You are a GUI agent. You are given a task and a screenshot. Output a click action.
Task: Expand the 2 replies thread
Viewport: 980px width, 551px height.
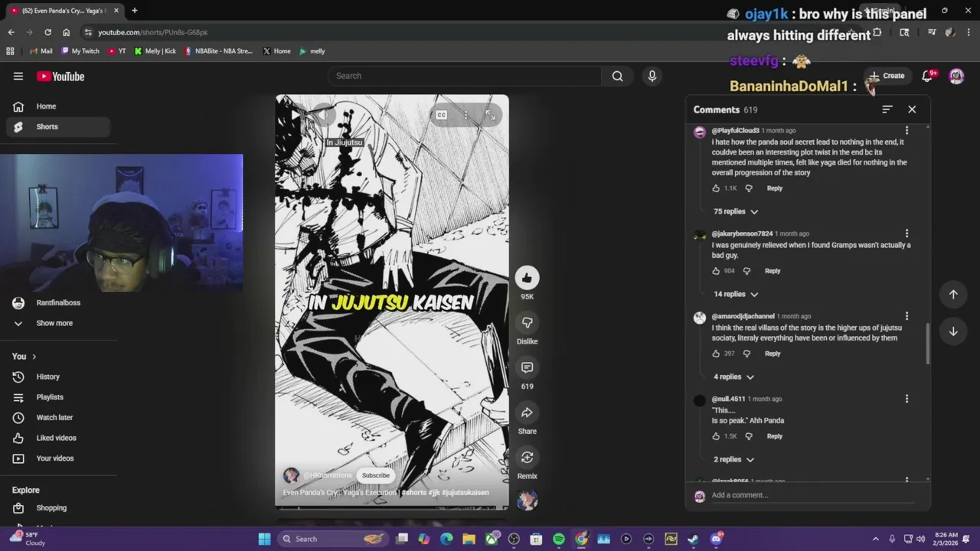733,459
